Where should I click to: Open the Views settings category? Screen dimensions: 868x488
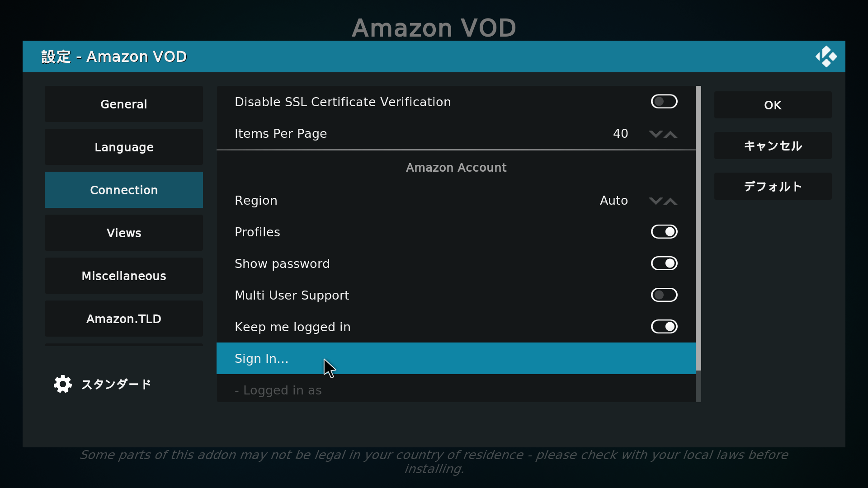coord(124,233)
